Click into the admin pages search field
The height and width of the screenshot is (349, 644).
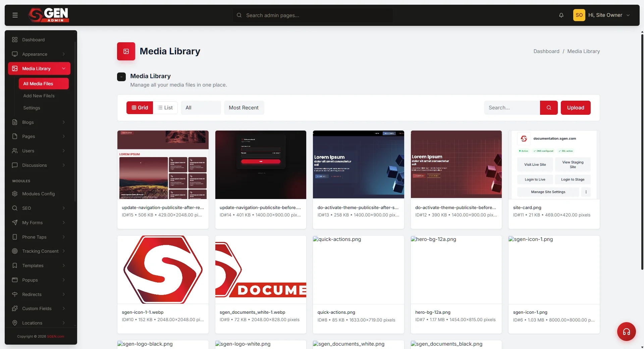[313, 15]
